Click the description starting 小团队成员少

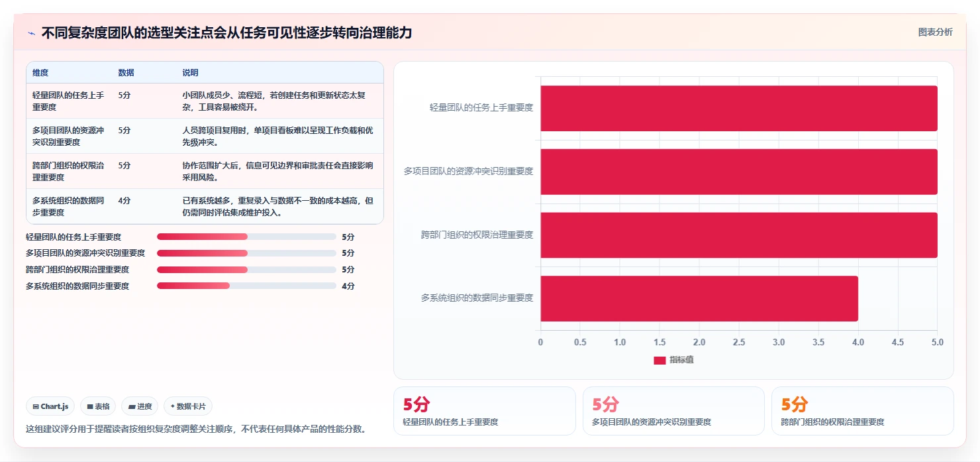[278, 101]
